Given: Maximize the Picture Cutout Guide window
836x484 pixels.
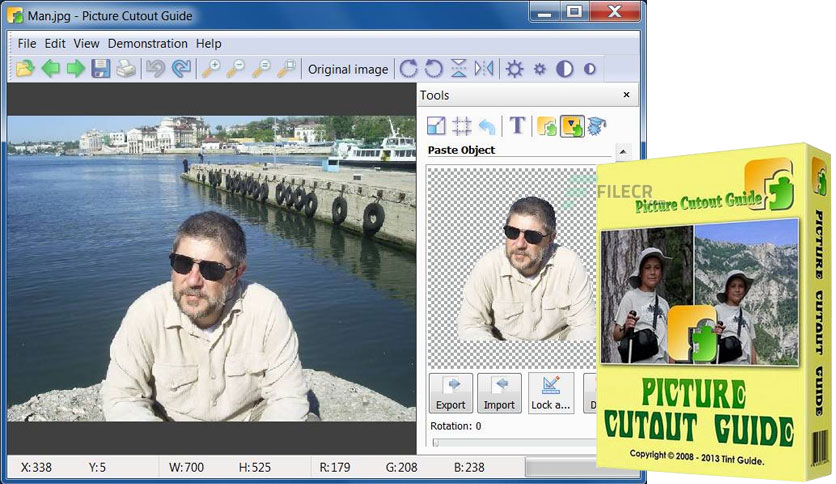Looking at the screenshot, I should 574,11.
